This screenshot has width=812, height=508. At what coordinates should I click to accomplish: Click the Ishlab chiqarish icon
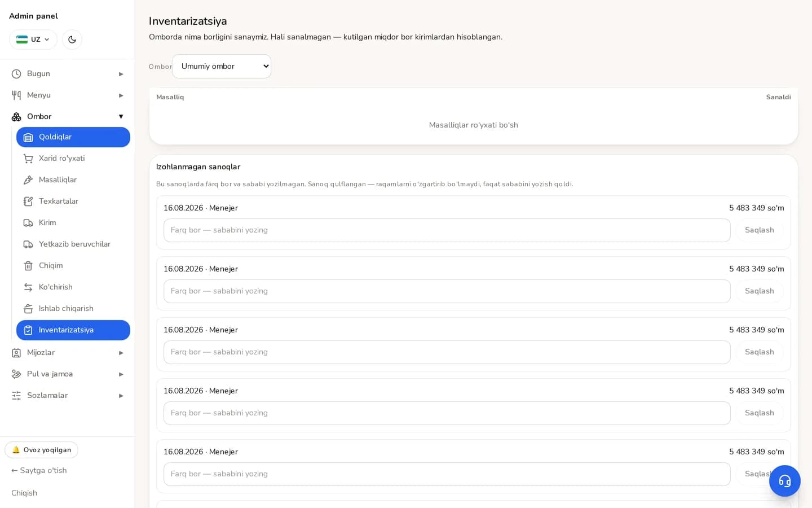(28, 309)
